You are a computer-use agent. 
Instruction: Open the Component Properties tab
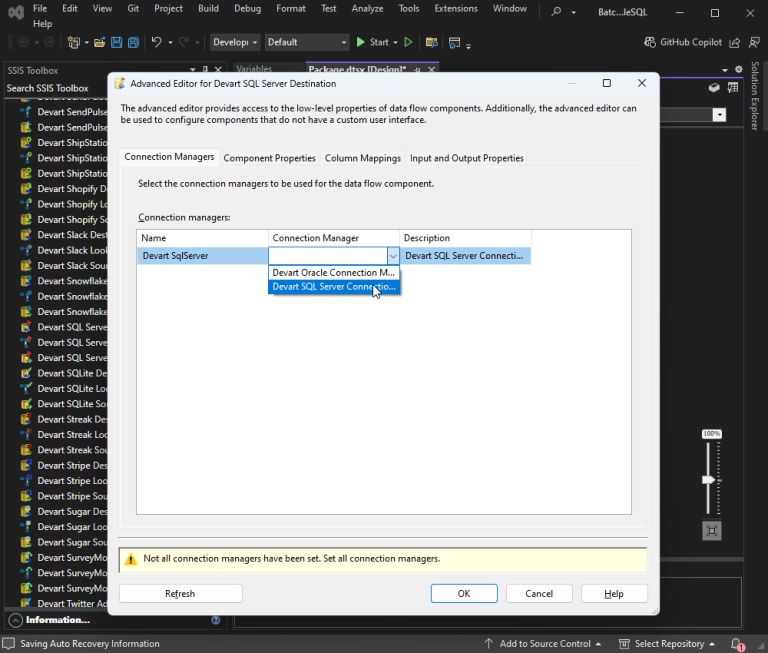(x=269, y=158)
